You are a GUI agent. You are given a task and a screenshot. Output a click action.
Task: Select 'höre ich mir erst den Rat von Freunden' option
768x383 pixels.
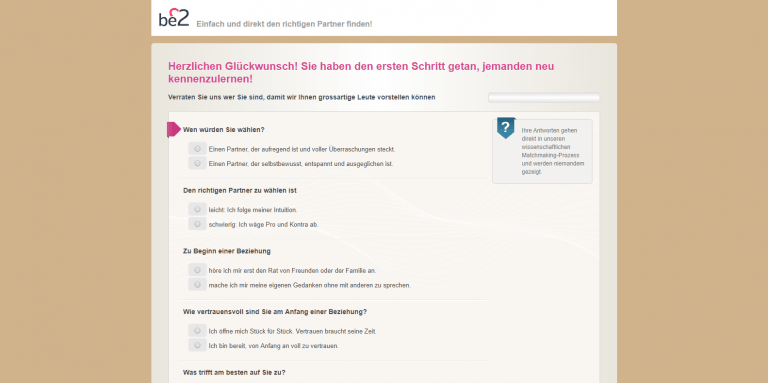click(197, 270)
